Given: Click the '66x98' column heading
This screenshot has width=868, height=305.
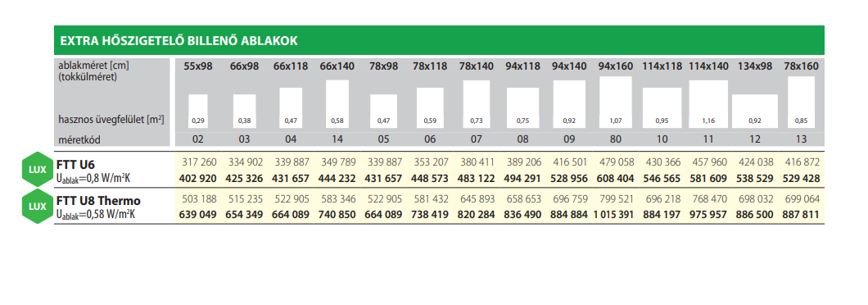Looking at the screenshot, I should click(x=244, y=66).
